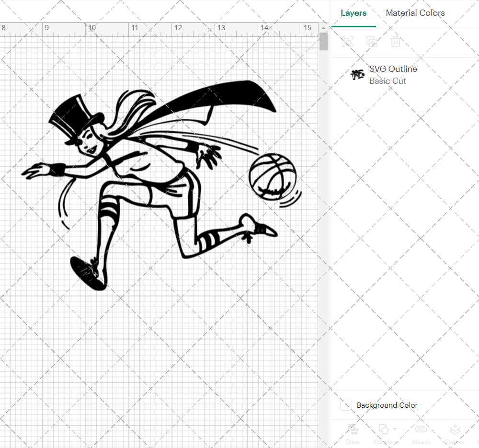479x448 pixels.
Task: Click the Slice tool icon
Action: coord(353,429)
